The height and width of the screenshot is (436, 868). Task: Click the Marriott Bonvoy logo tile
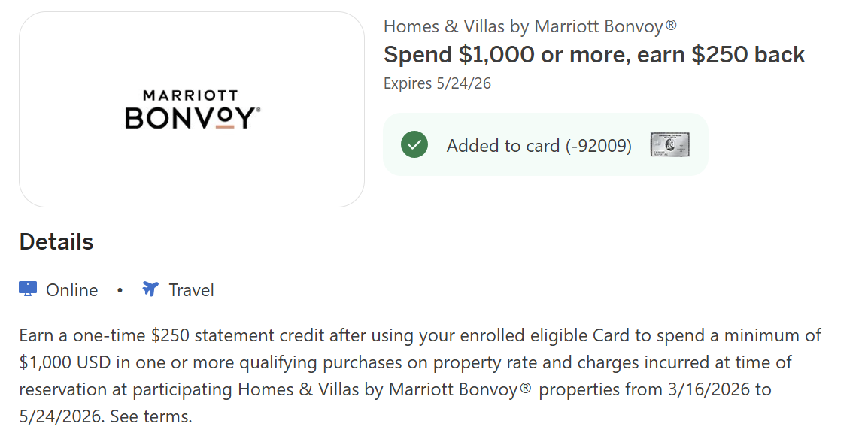tap(192, 109)
